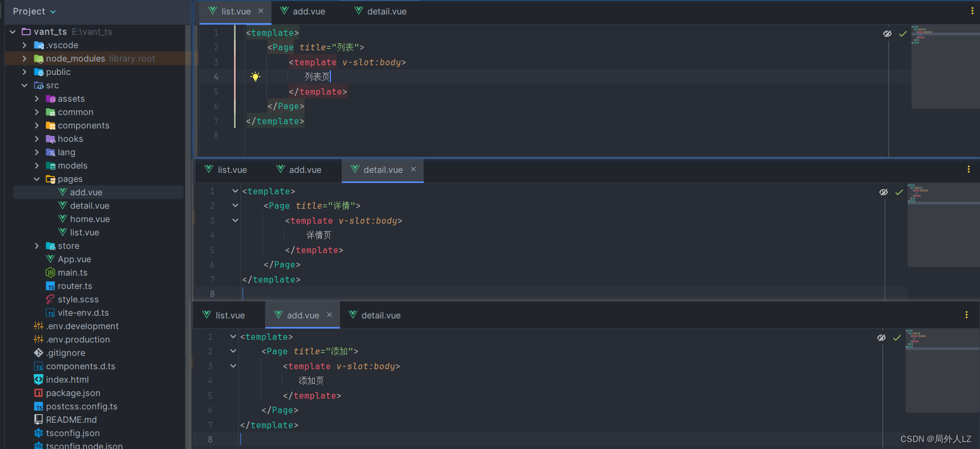The image size is (980, 449).
Task: Expand the store folder
Action: click(x=36, y=246)
